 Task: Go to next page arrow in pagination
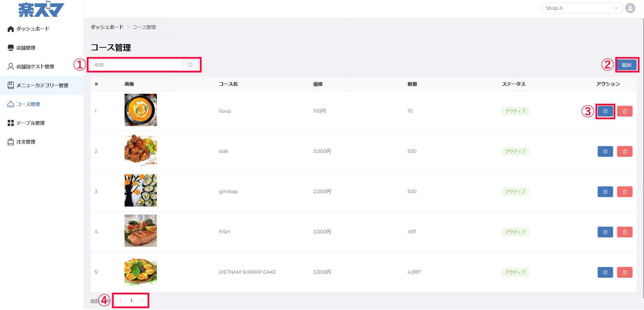click(142, 301)
